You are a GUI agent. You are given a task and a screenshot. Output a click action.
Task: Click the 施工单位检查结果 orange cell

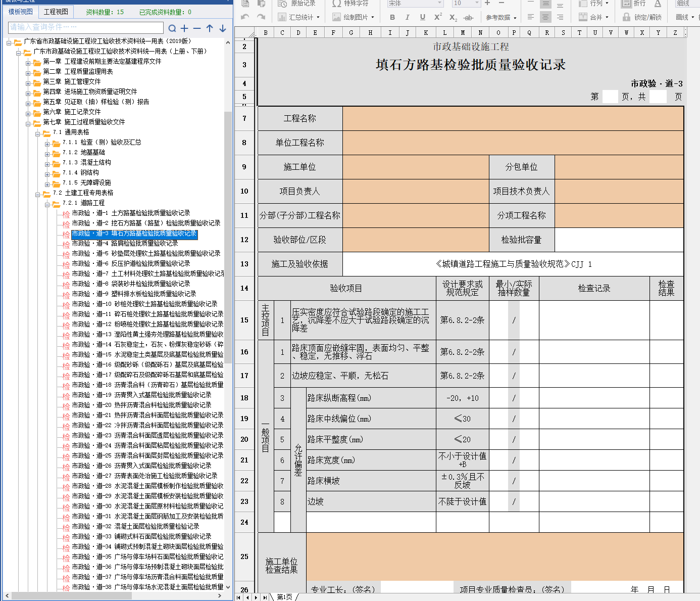pos(494,556)
